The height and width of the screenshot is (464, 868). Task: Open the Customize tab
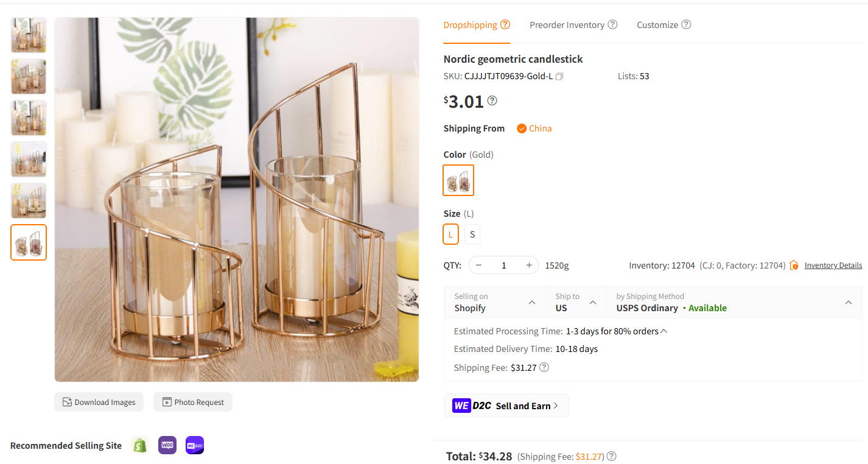pyautogui.click(x=657, y=24)
